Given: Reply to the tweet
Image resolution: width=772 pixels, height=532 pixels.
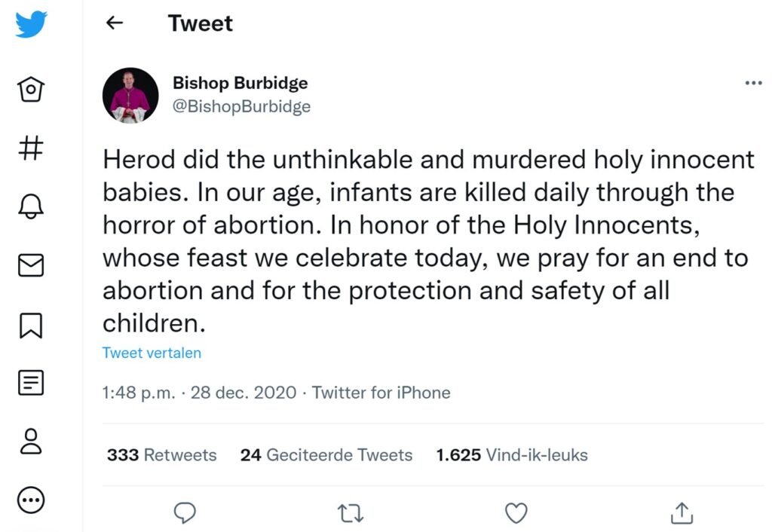Looking at the screenshot, I should point(185,513).
